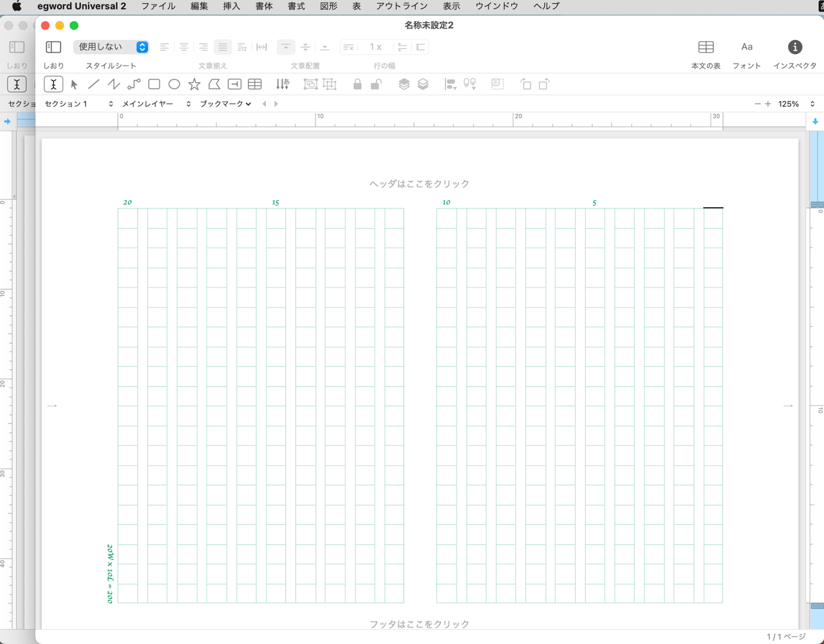Click the unlock object icon
The width and height of the screenshot is (824, 644).
377,84
